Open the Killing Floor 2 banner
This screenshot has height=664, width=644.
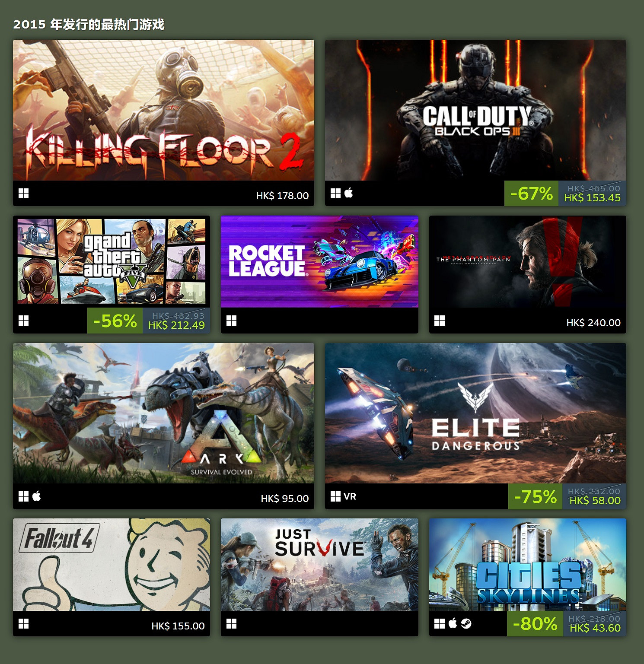163,110
